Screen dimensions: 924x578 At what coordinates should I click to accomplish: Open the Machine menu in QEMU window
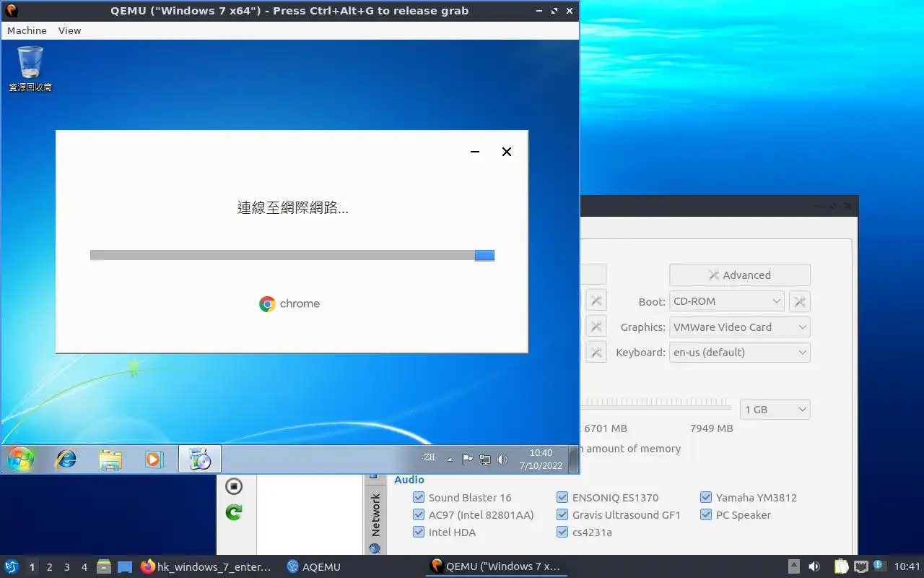27,30
